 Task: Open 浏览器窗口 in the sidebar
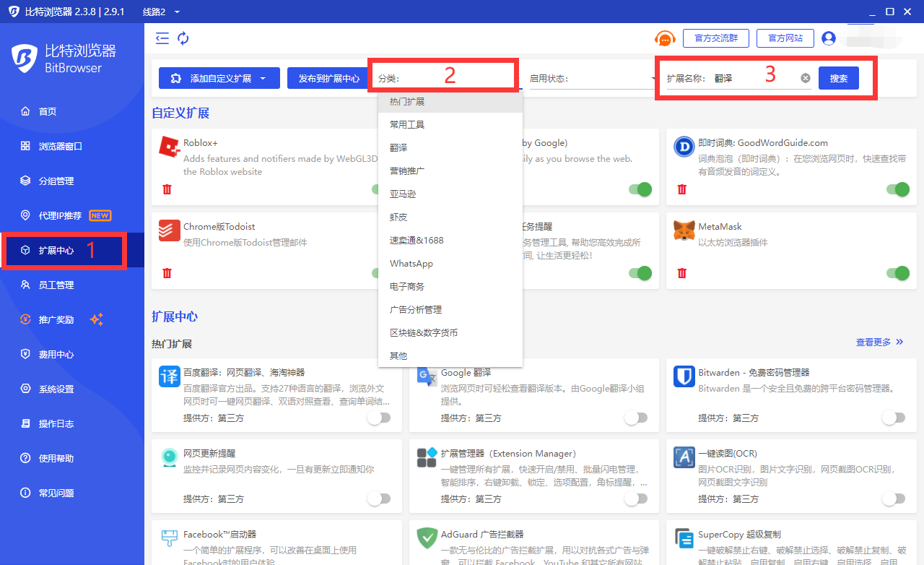(61, 146)
